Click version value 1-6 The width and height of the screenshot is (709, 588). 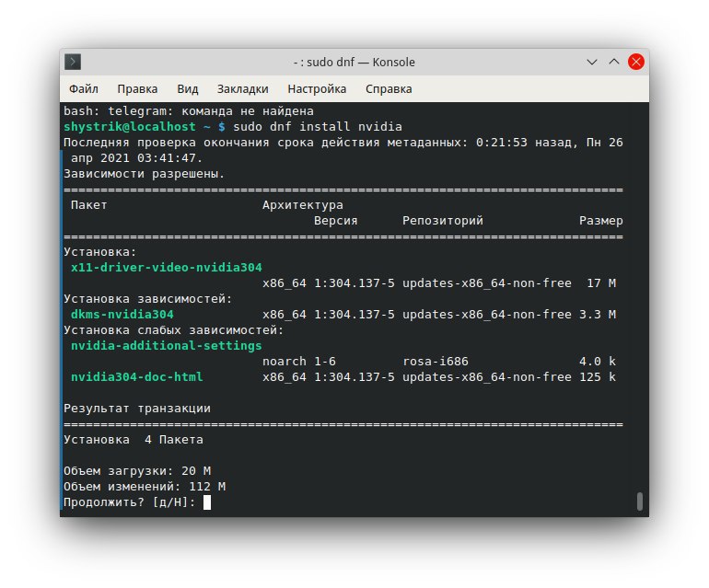pos(325,362)
